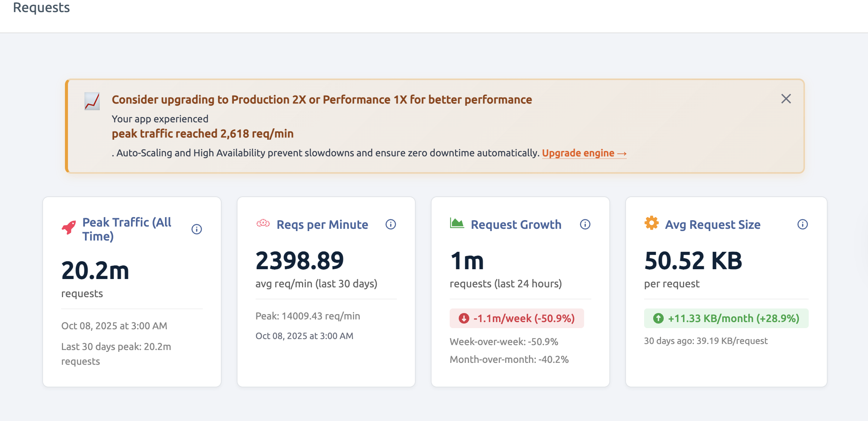Viewport: 868px width, 421px height.
Task: Open Reqs per Minute info icon
Action: (391, 224)
